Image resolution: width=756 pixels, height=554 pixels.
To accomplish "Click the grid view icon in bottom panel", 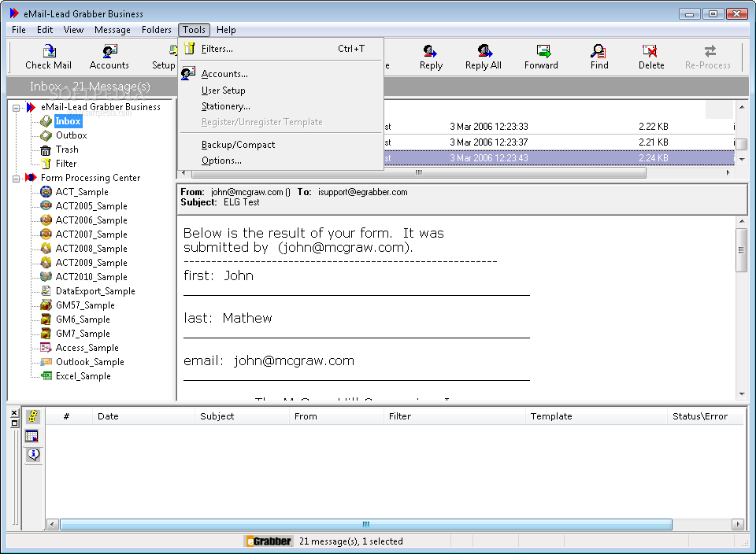I will (x=31, y=436).
